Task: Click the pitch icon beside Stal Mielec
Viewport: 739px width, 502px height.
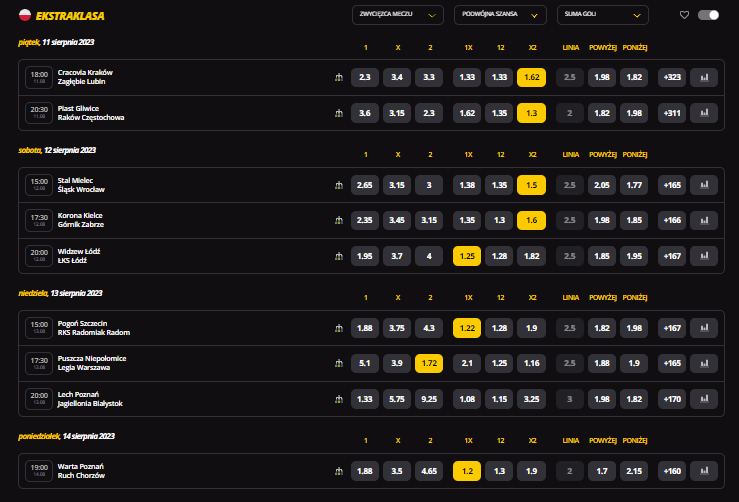Action: coord(339,185)
